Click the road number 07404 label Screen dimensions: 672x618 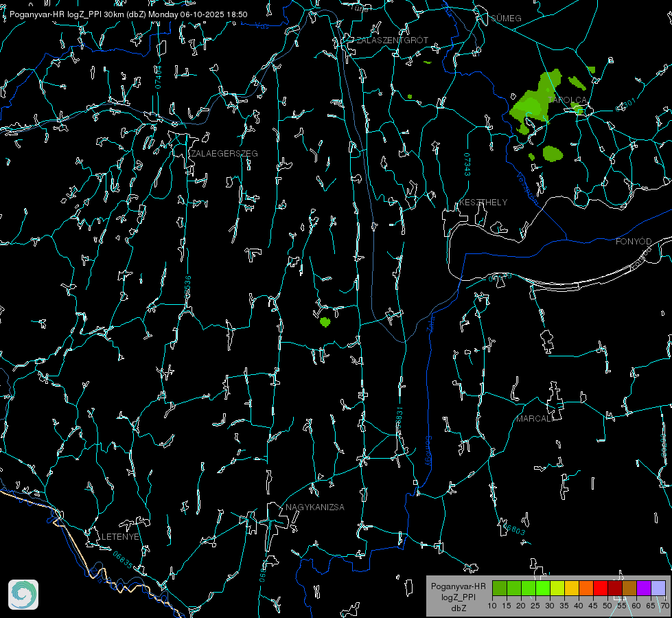(159, 77)
